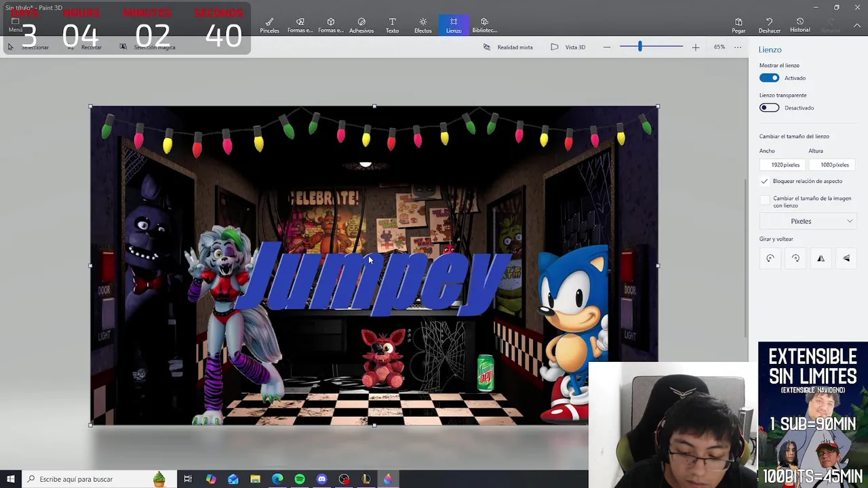Click the Seleccionar tool

pyautogui.click(x=28, y=47)
